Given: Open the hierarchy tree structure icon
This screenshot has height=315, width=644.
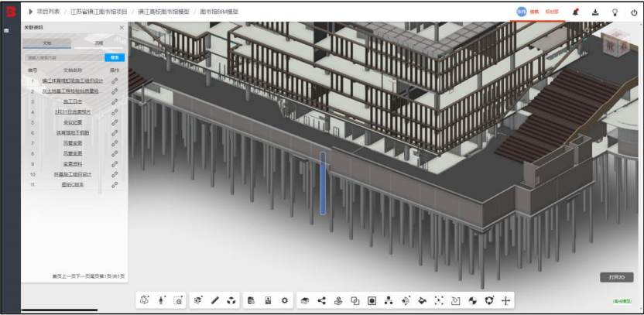Looking at the screenshot, I should coord(389,300).
